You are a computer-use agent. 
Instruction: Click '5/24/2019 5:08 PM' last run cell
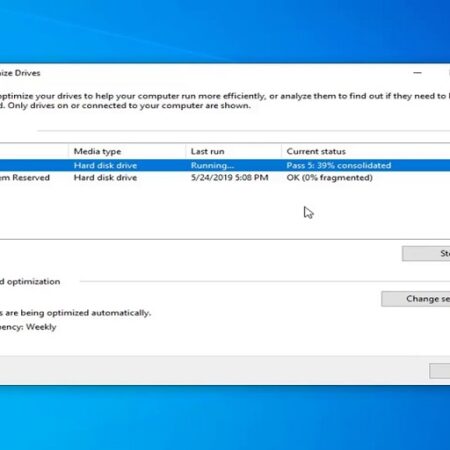[229, 178]
